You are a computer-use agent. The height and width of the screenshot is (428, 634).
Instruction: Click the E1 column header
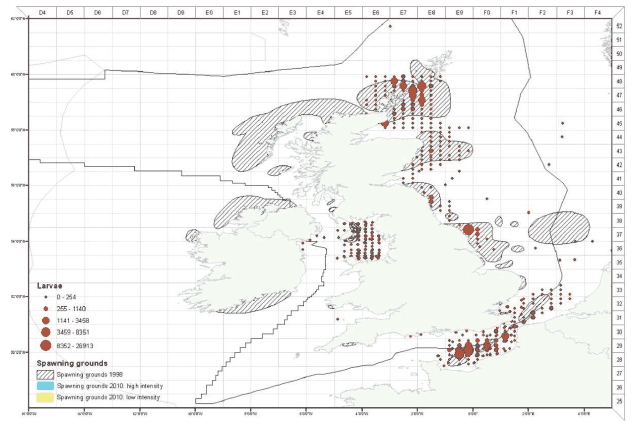coord(237,13)
